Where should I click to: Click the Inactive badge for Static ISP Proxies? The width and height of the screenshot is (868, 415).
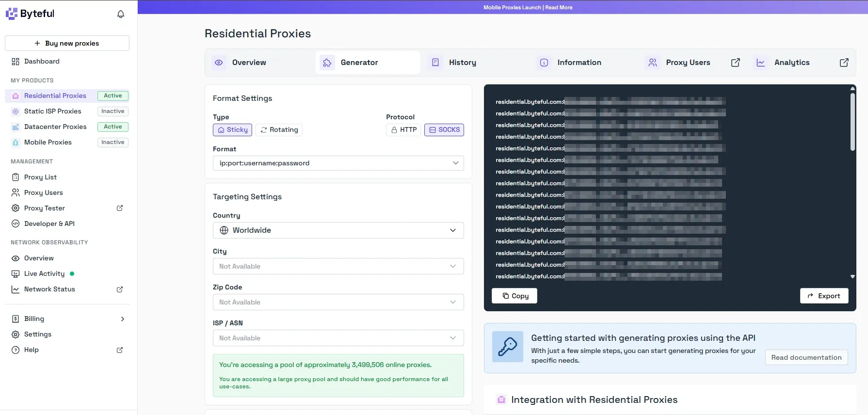(x=113, y=112)
